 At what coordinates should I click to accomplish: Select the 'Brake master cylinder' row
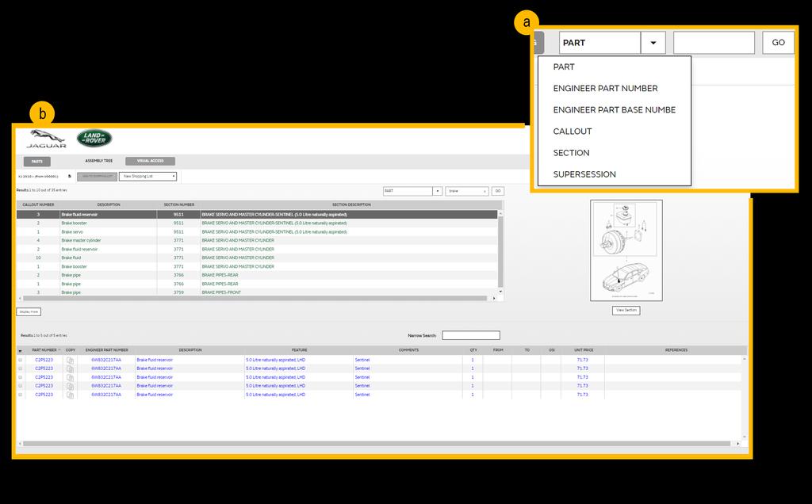[257, 241]
